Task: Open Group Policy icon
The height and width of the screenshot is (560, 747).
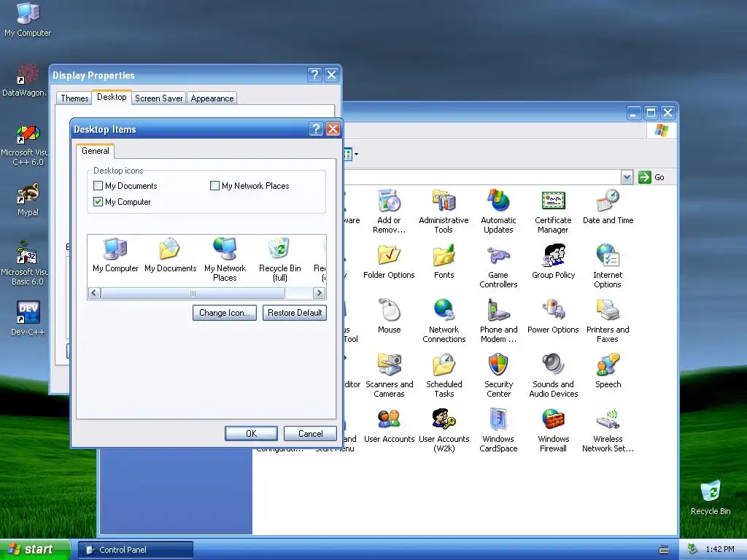Action: tap(553, 262)
